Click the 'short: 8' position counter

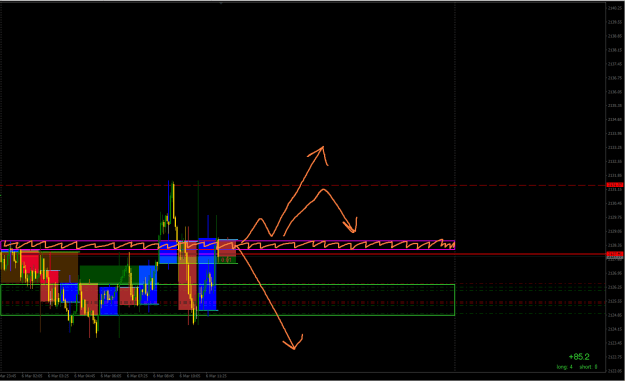click(x=588, y=367)
